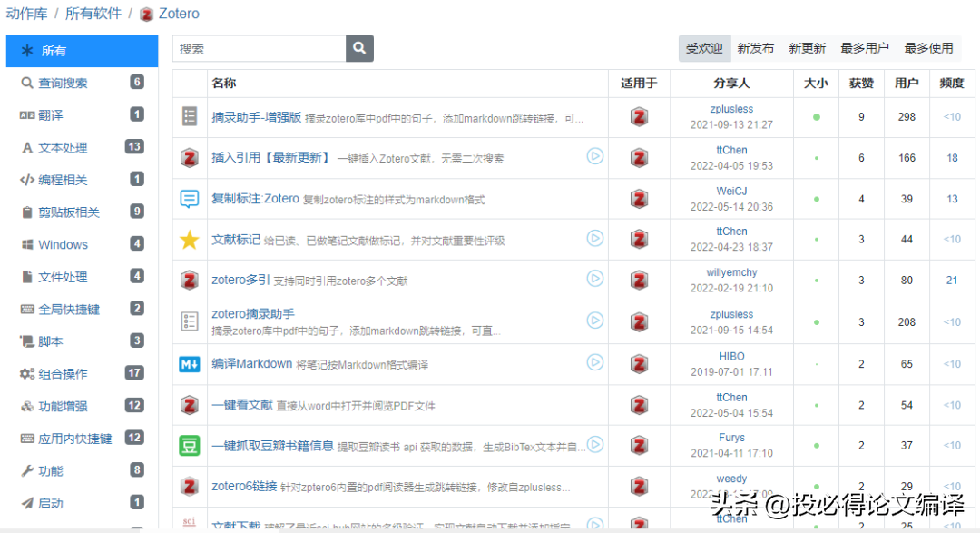The image size is (980, 533).
Task: Open 文献标记 action link
Action: point(236,240)
